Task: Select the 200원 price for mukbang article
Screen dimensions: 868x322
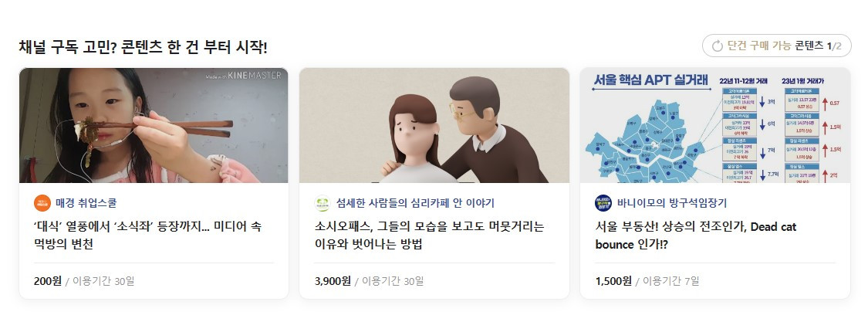Action: [48, 281]
